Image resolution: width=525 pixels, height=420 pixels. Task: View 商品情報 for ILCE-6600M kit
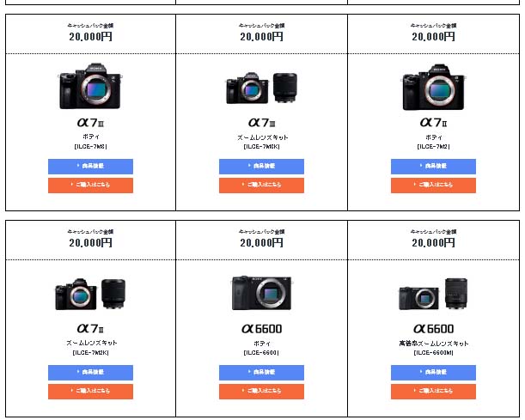[433, 373]
